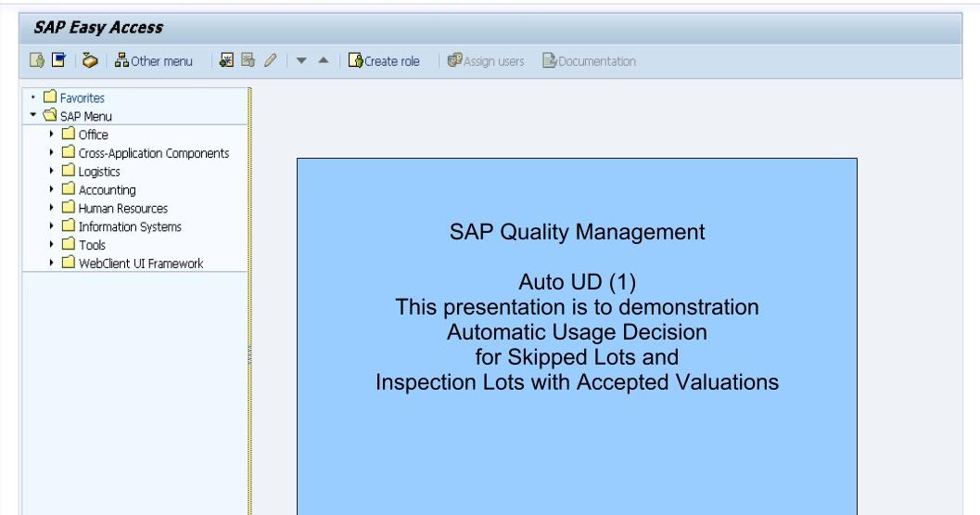Switch to SAP menu via toolbar icon
Image resolution: width=980 pixels, height=515 pixels.
(x=58, y=60)
